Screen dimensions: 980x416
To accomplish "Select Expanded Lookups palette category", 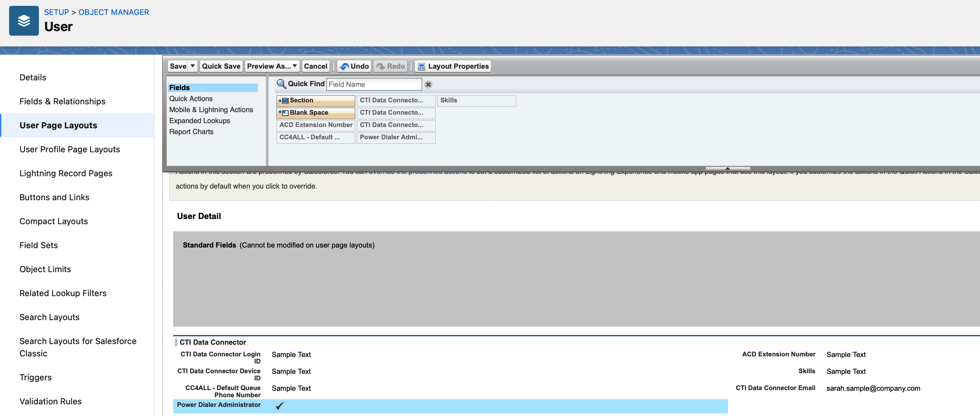I will [x=200, y=121].
